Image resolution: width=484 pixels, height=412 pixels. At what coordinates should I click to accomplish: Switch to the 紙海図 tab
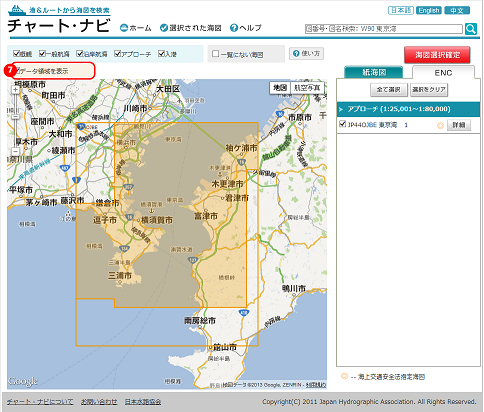(374, 72)
